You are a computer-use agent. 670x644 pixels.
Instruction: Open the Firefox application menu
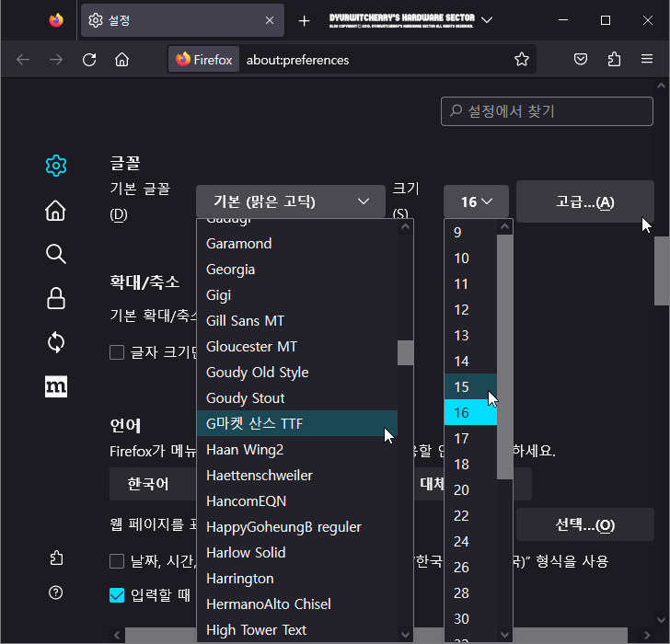pos(647,59)
